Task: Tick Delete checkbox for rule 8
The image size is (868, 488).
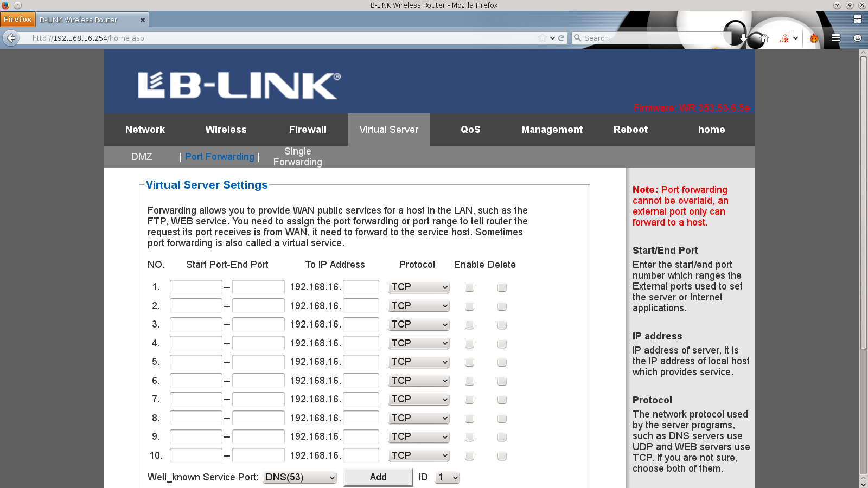Action: tap(502, 419)
